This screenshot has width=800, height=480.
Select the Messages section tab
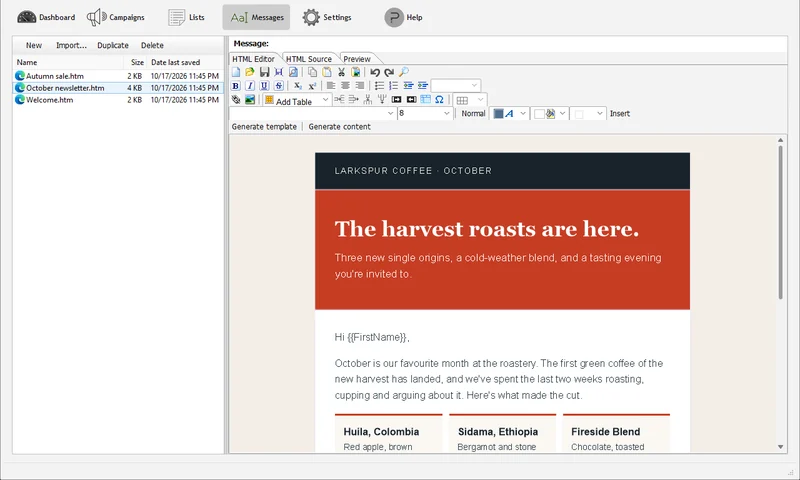point(256,17)
